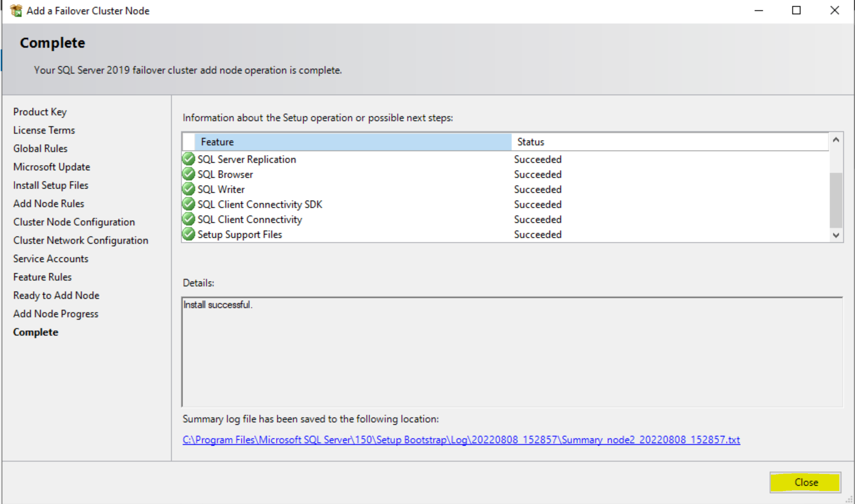Select Cluster Node Configuration step
855x504 pixels.
74,222
